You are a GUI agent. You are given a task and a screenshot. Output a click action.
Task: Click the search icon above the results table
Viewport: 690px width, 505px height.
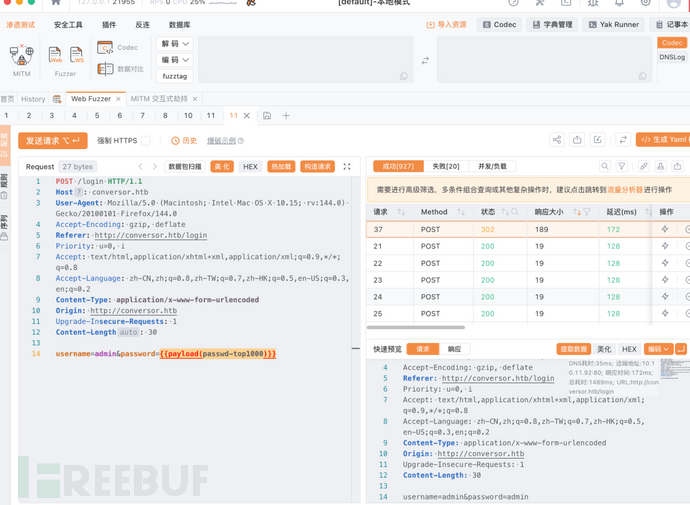605,166
